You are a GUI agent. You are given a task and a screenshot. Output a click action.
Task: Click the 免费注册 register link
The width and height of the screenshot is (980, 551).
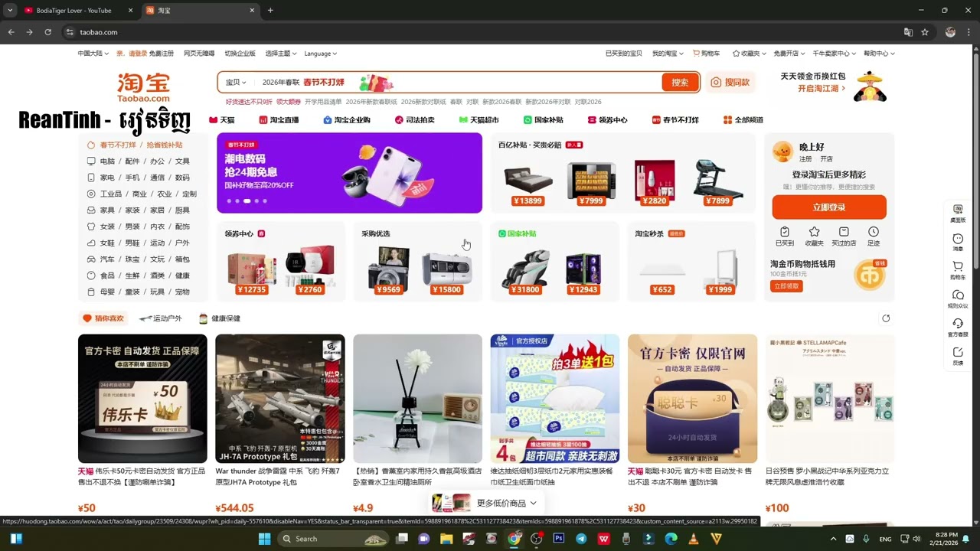click(162, 54)
